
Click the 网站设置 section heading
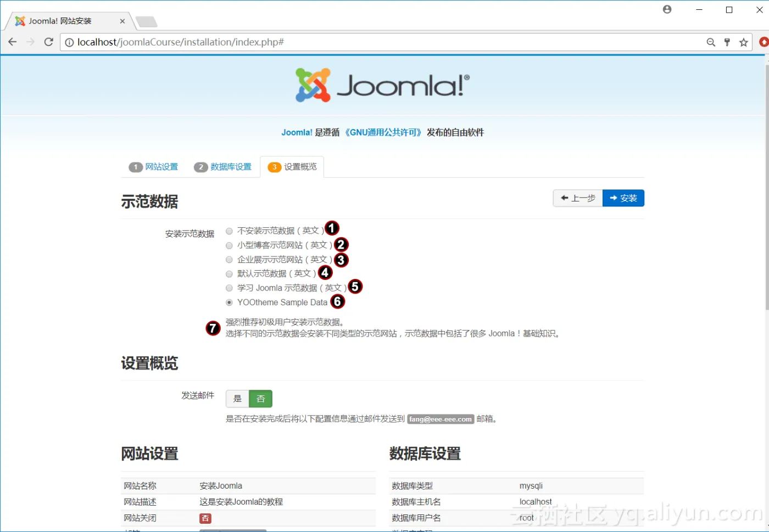pos(149,453)
